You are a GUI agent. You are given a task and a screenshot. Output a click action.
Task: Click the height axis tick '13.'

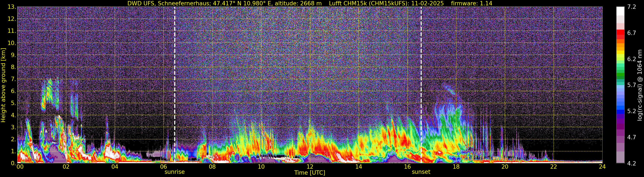pos(12,7)
